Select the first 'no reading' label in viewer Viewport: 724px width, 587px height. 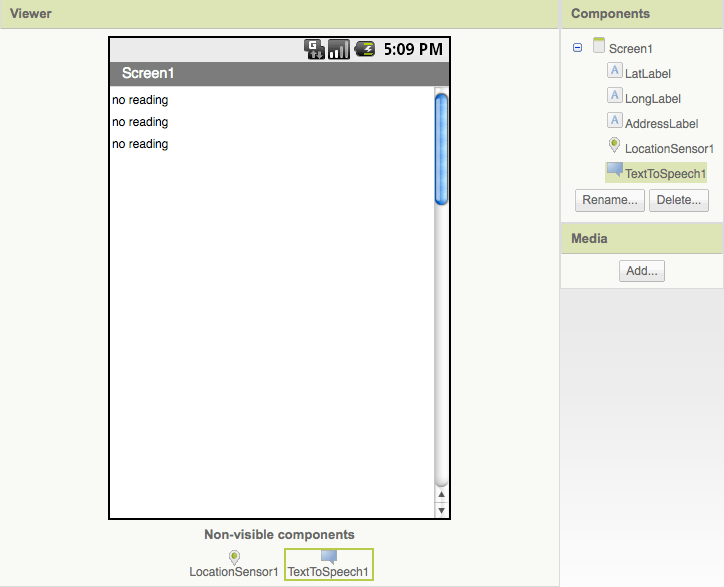140,100
